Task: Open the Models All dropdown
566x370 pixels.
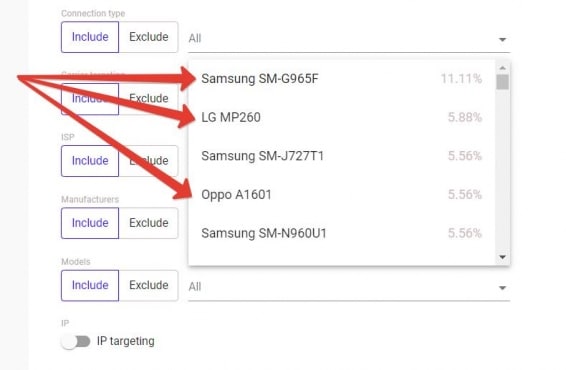Action: point(349,287)
